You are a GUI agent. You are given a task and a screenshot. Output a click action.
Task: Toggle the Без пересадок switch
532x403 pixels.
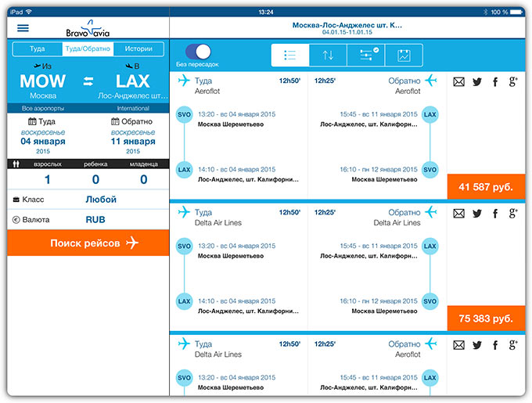click(198, 52)
